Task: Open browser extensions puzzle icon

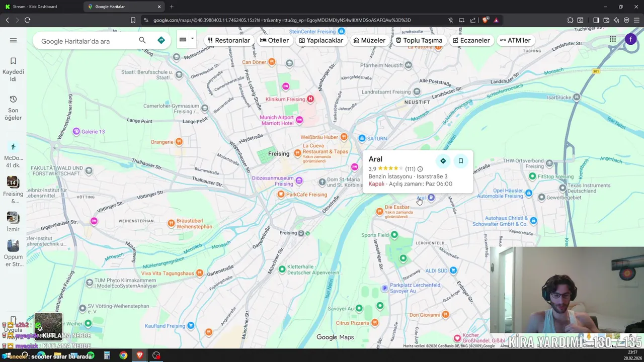Action: point(570,20)
